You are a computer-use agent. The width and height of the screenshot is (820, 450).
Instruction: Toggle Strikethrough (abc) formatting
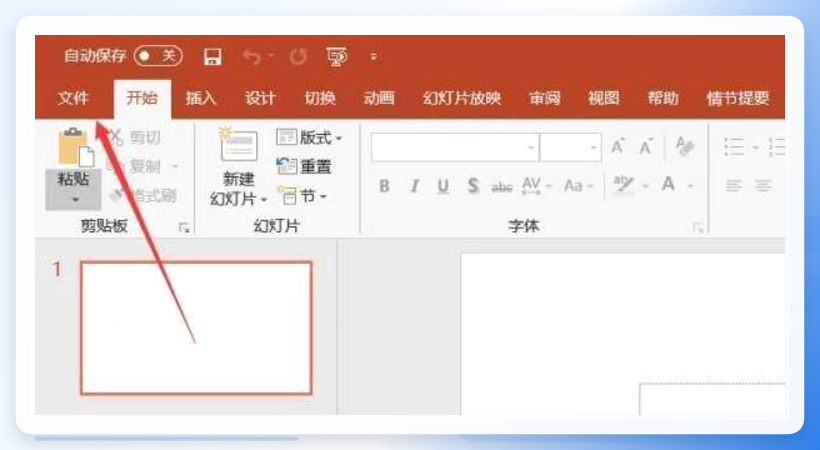pos(502,186)
